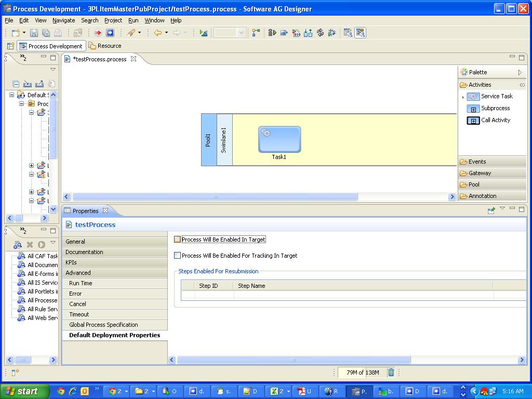Select the General properties section
532x399 pixels.
115,242
